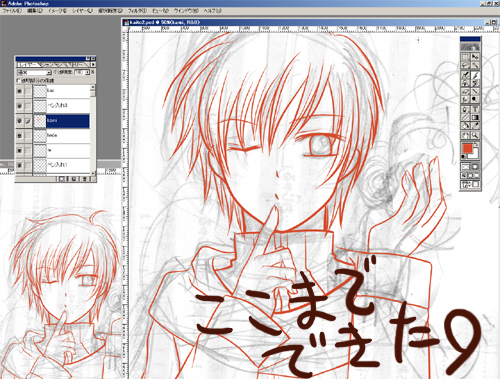Hide the ペン入れ1 layer via eye icon
Screen dimensions: 500x379
pos(20,165)
